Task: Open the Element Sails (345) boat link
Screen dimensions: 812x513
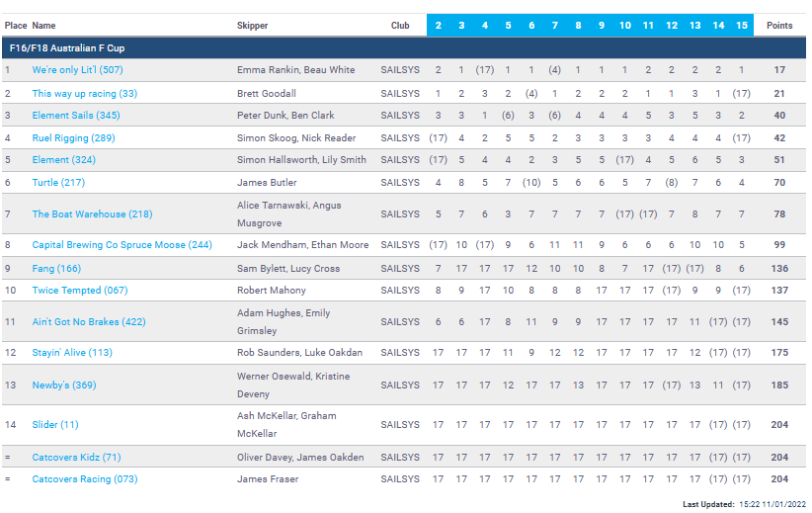Action: pos(76,116)
